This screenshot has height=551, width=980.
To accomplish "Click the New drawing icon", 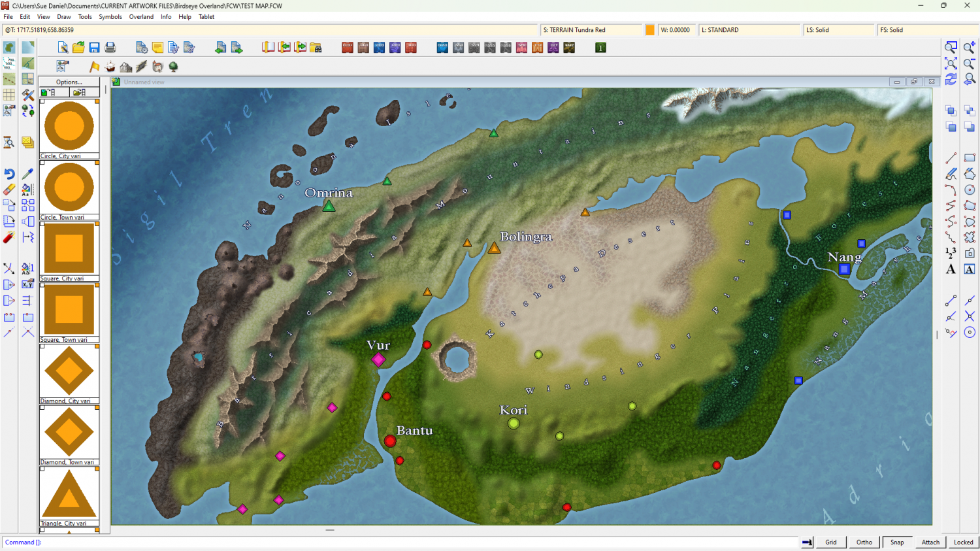I will 63,47.
